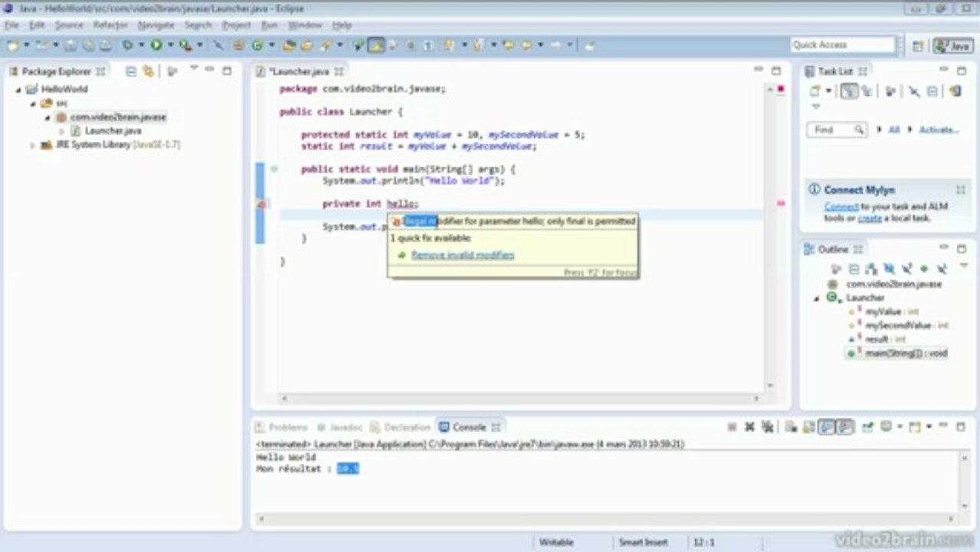Click the error marker beside private int hello
The height and width of the screenshot is (552, 980).
(x=261, y=204)
